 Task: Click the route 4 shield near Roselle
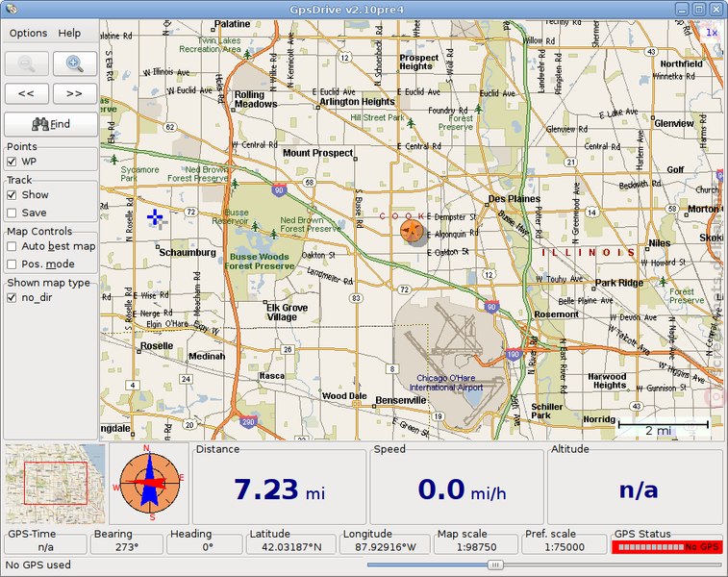tap(133, 385)
